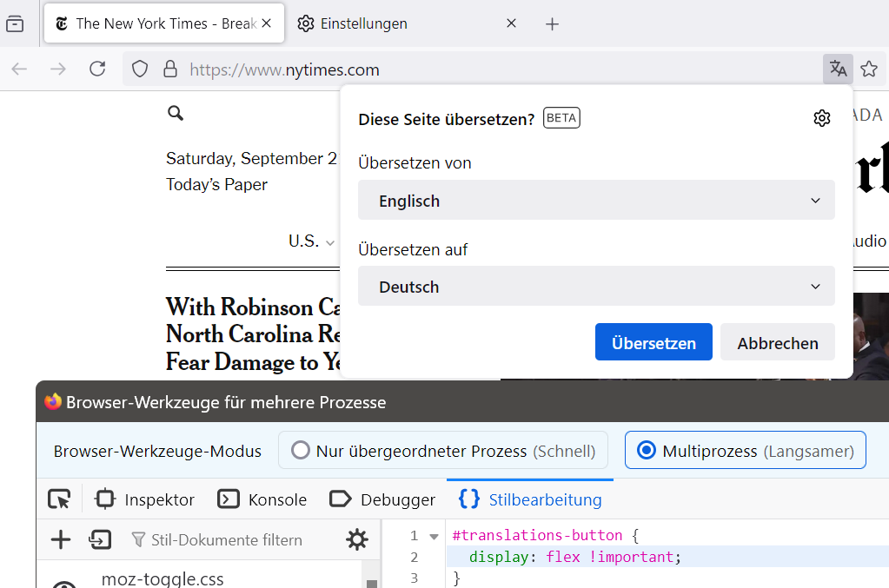Select 'Nur übergeordneter Prozess' radio option
This screenshot has height=588, width=889.
(301, 451)
